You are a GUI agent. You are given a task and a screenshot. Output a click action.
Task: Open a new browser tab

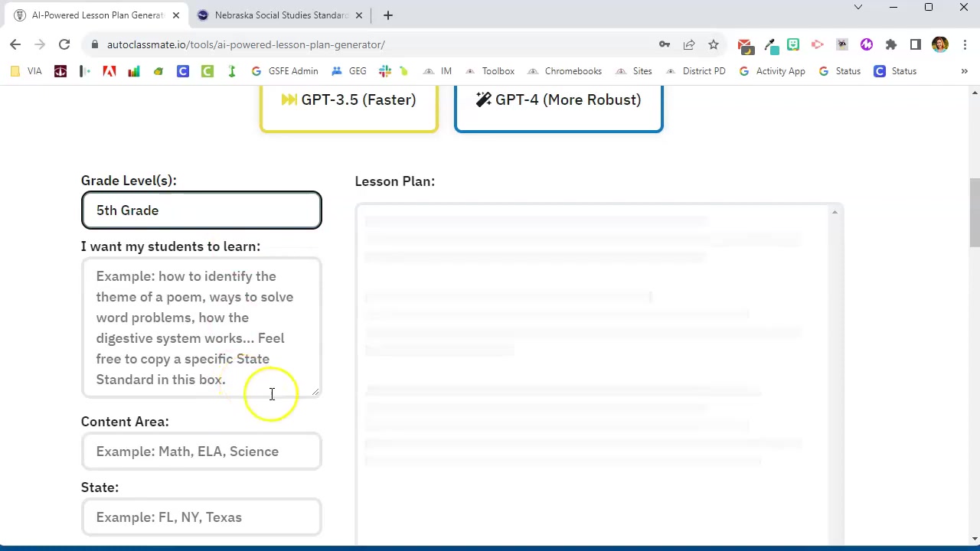tap(388, 15)
